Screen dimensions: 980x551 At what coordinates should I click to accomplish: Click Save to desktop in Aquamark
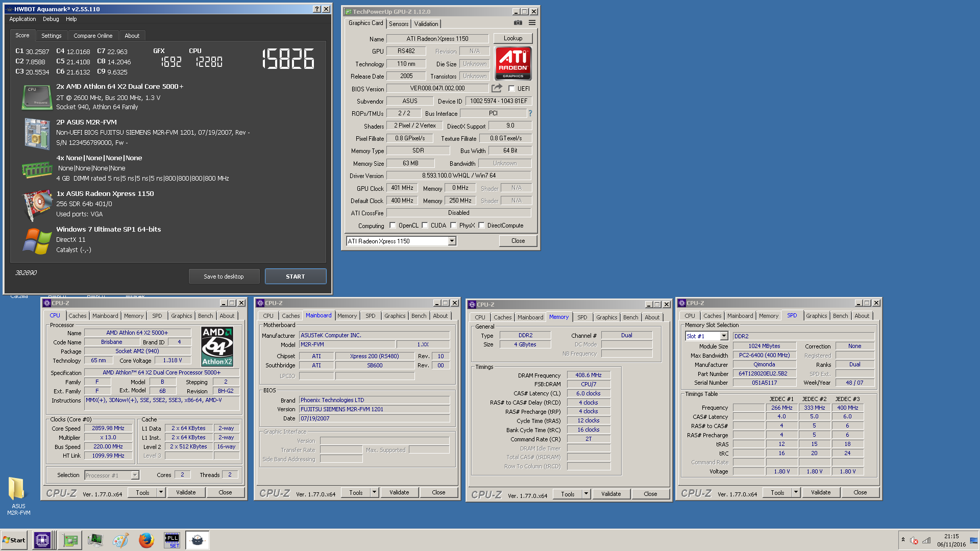tap(224, 277)
